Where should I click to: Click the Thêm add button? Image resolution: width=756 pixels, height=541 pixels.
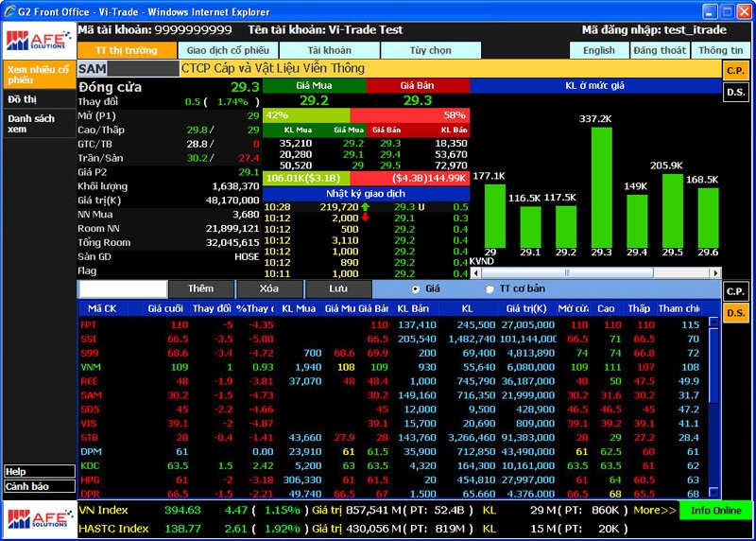201,288
